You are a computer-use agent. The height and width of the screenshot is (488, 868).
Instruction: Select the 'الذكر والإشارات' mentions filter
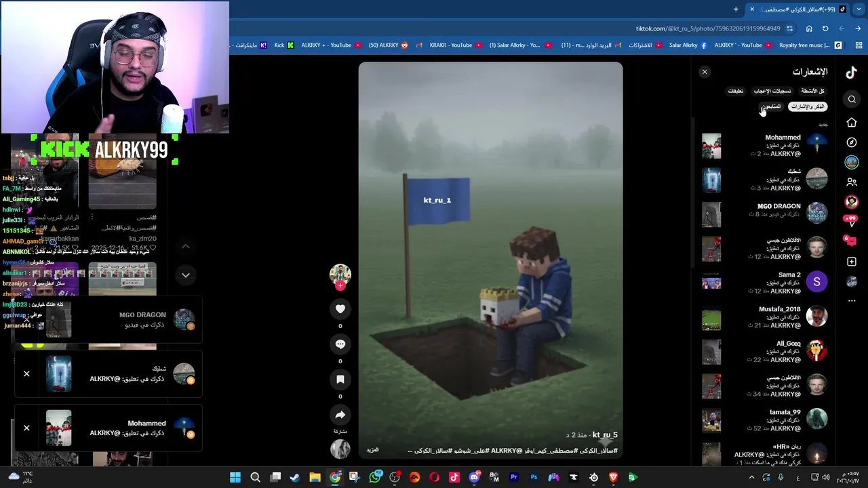[808, 106]
